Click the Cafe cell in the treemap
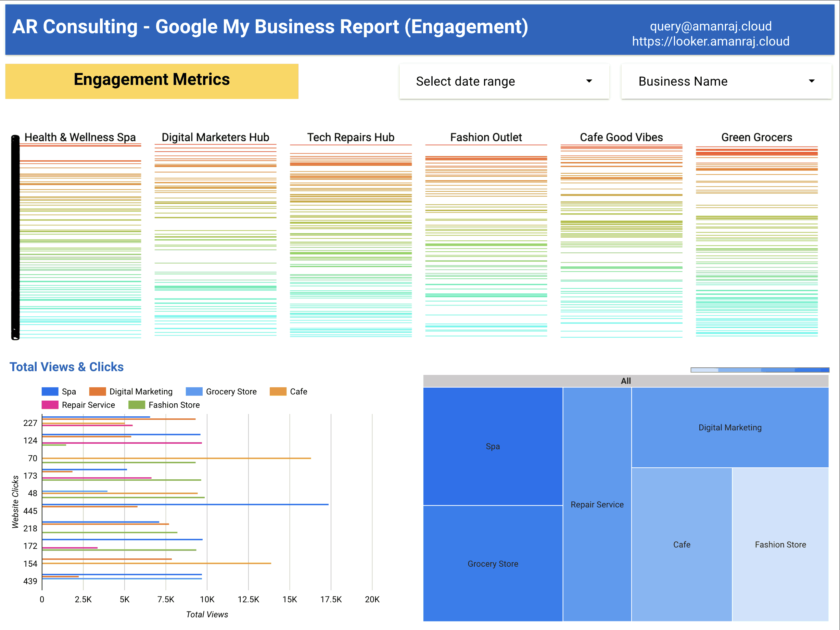 click(682, 544)
